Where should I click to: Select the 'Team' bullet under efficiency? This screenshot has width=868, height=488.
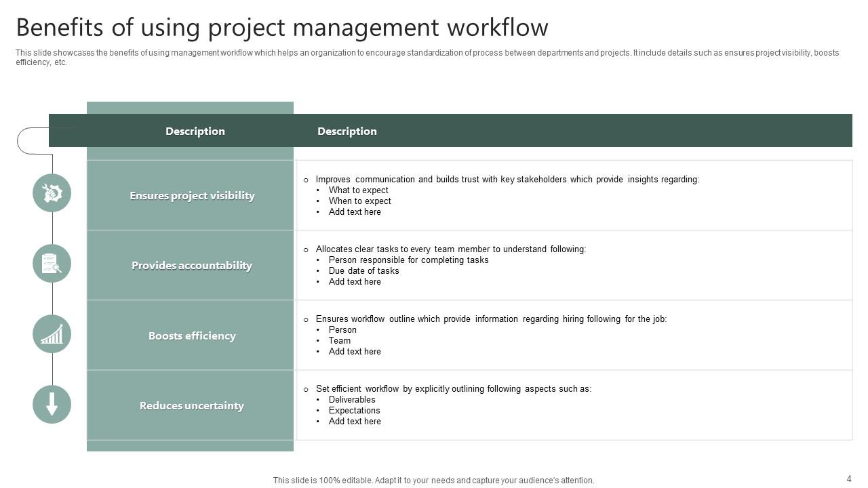pos(340,341)
